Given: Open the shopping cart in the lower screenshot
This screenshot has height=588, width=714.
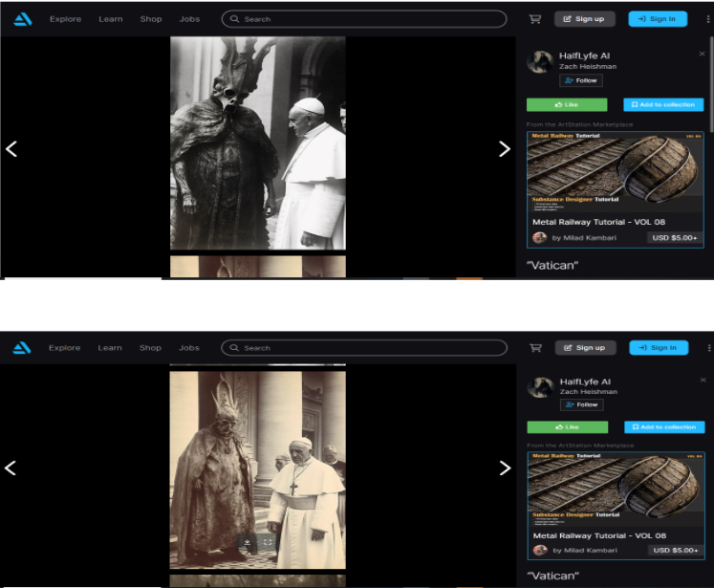Looking at the screenshot, I should [x=535, y=348].
